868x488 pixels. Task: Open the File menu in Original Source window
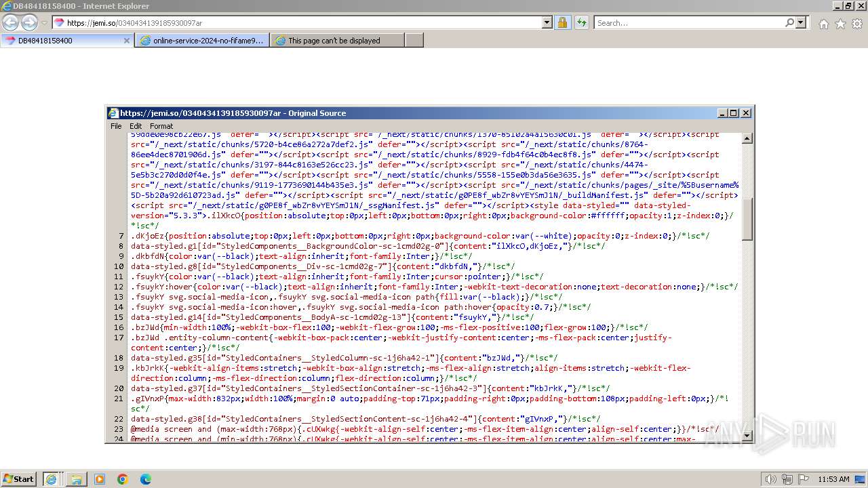click(x=116, y=126)
